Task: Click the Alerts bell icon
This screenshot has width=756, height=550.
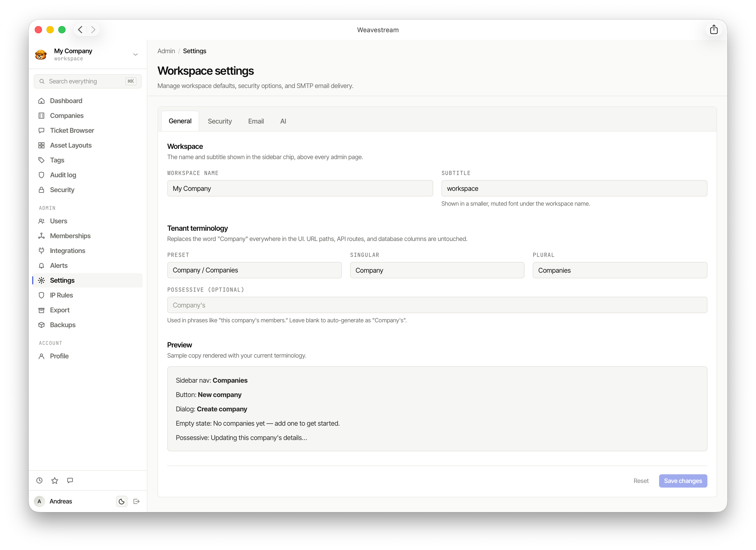Action: click(41, 265)
